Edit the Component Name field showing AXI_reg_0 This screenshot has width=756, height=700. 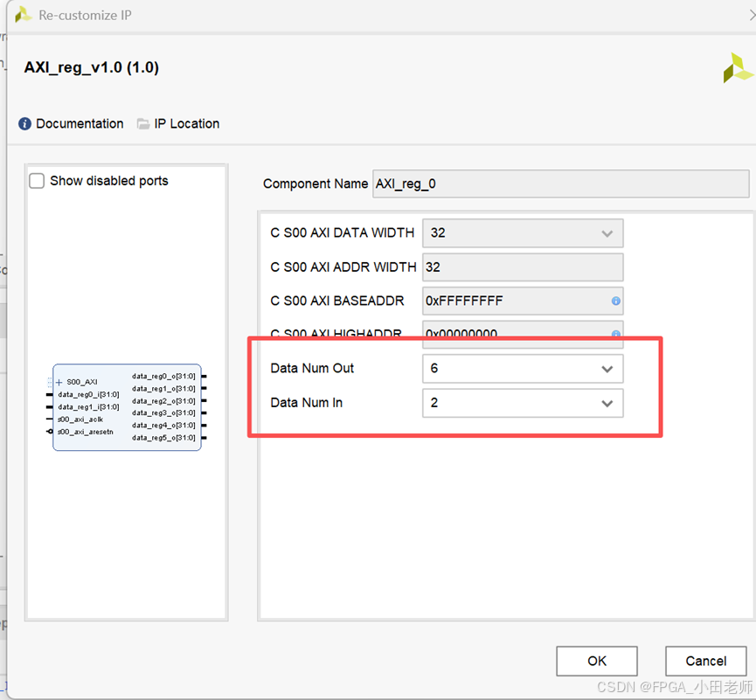pos(559,184)
